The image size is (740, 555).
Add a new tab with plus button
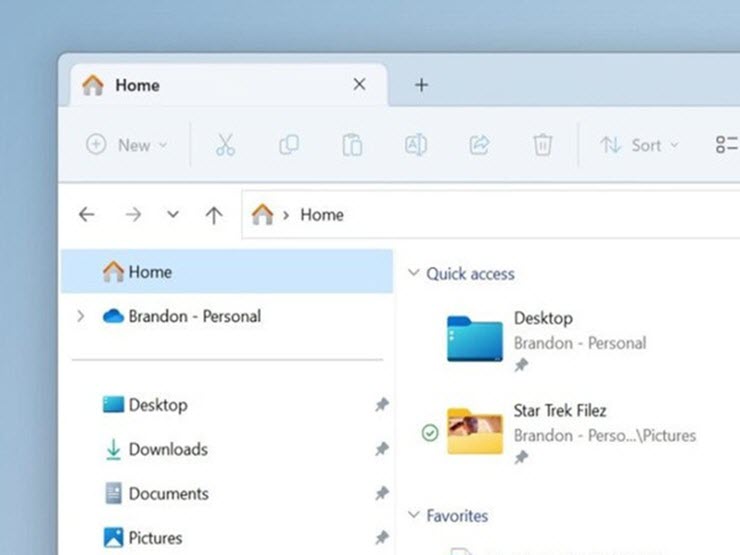click(421, 85)
